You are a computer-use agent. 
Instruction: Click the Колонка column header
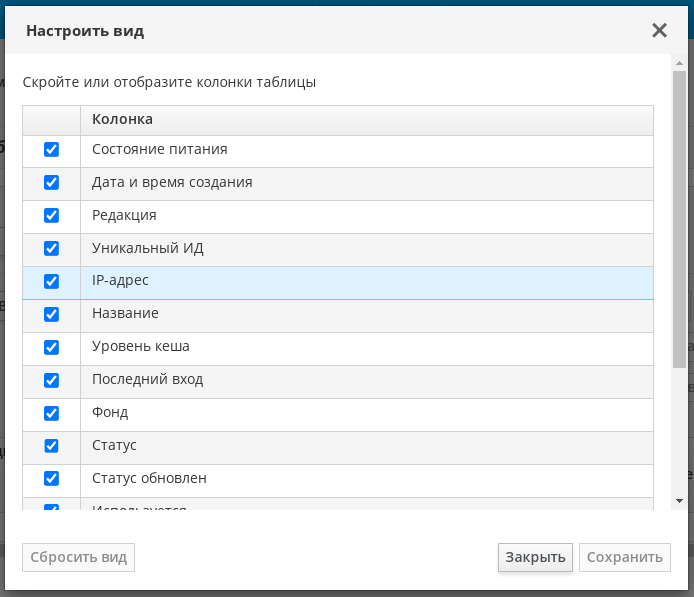[x=122, y=119]
